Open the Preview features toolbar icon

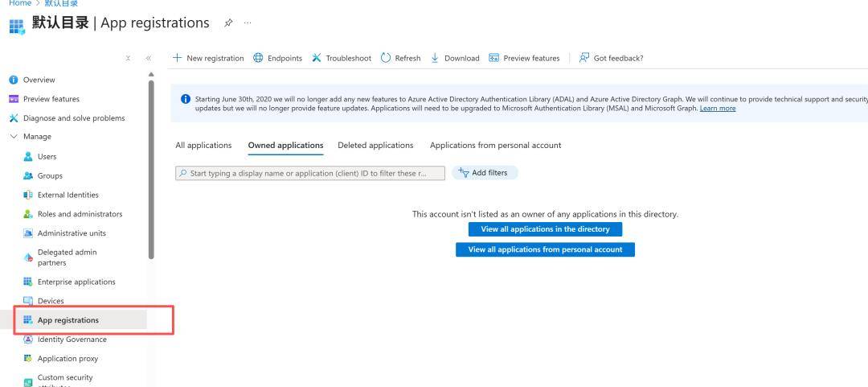(x=493, y=58)
